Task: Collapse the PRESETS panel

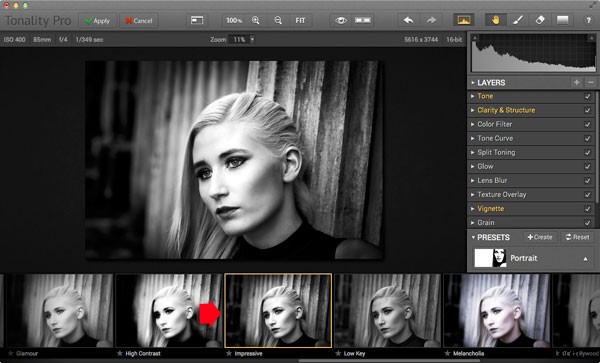Action: pos(473,238)
